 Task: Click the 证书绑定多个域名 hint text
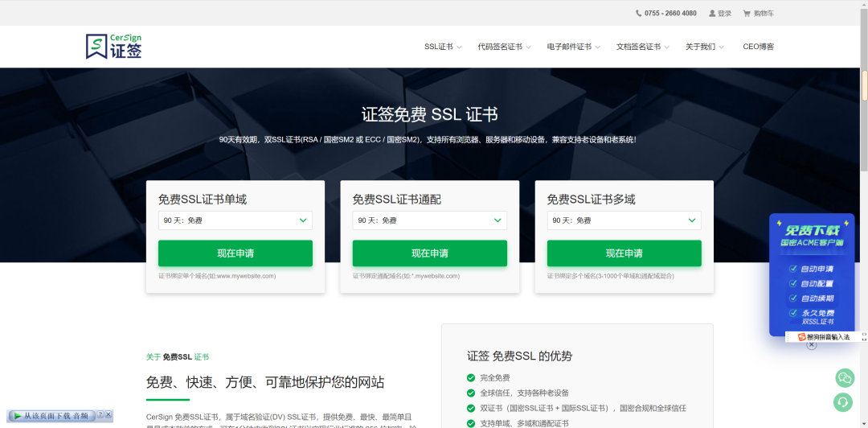tap(611, 276)
